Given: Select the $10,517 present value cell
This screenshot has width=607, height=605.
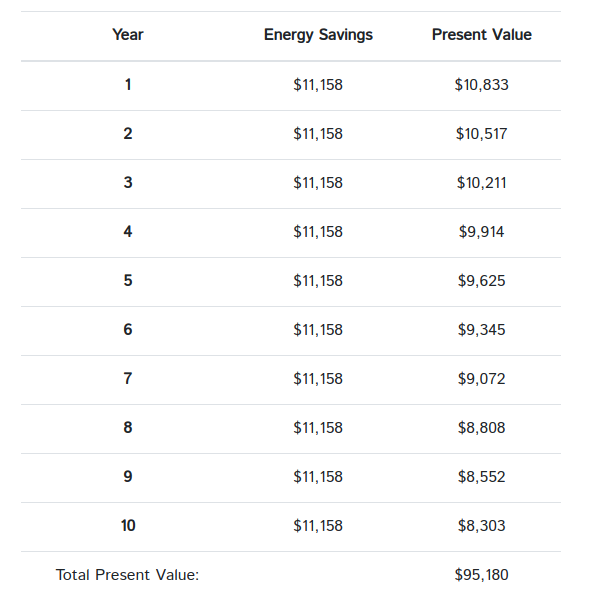Looking at the screenshot, I should coord(482,134).
